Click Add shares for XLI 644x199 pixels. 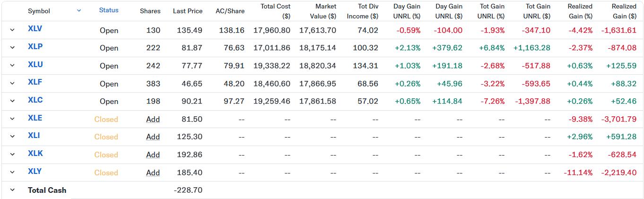tap(153, 137)
